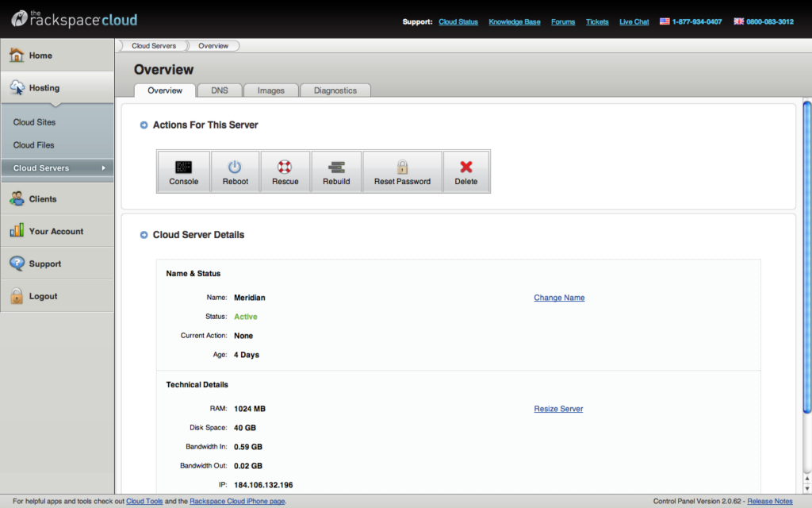Click the Rackspace Cloud logo
This screenshot has width=812, height=508.
coord(75,19)
